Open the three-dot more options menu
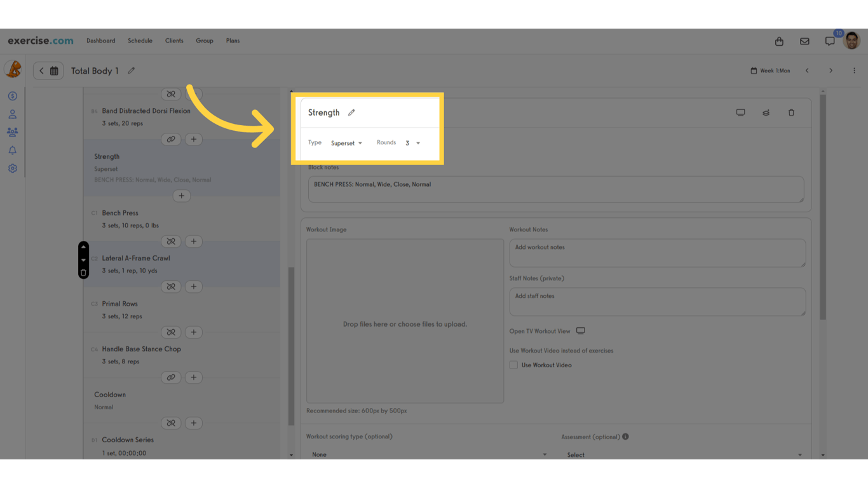This screenshot has width=868, height=488. click(x=854, y=71)
